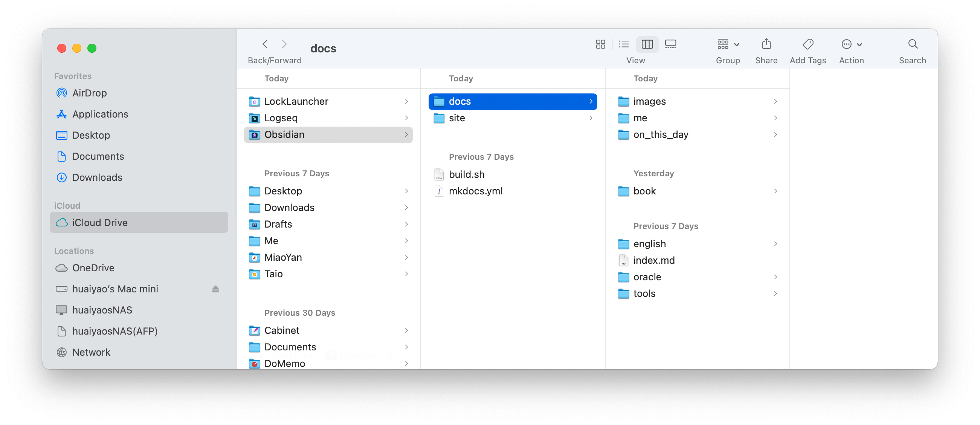Select Documents folder in iCloud Drive column
Viewport: 980px width, 425px height.
[x=328, y=347]
